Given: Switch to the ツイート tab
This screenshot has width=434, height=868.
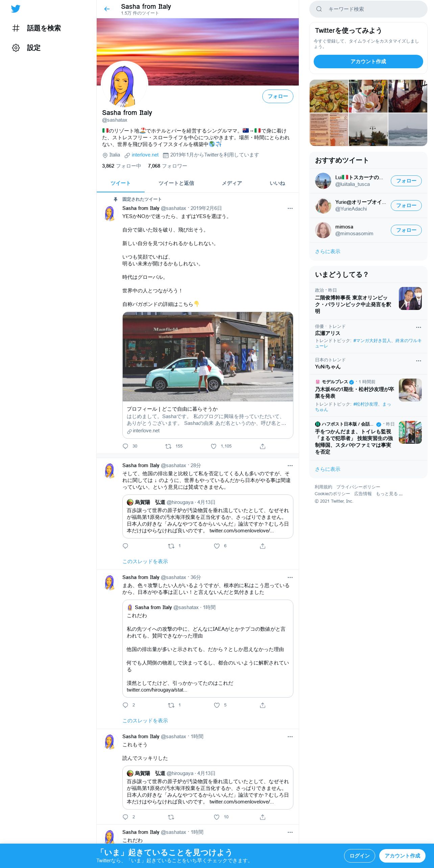Looking at the screenshot, I should tap(120, 183).
